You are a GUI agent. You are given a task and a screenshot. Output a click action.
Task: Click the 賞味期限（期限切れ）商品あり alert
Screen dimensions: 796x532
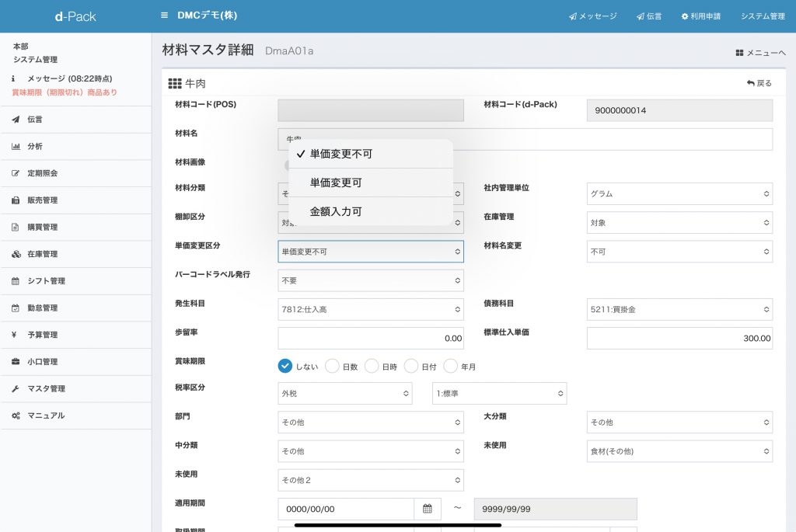[x=65, y=92]
